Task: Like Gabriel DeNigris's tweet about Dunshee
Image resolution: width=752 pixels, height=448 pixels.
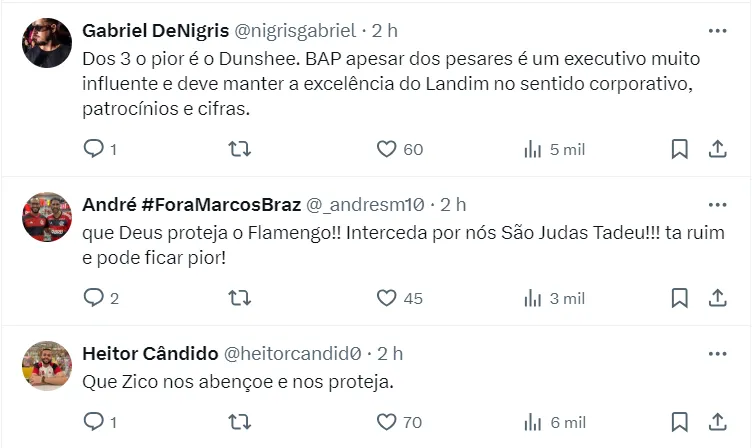Action: click(387, 149)
